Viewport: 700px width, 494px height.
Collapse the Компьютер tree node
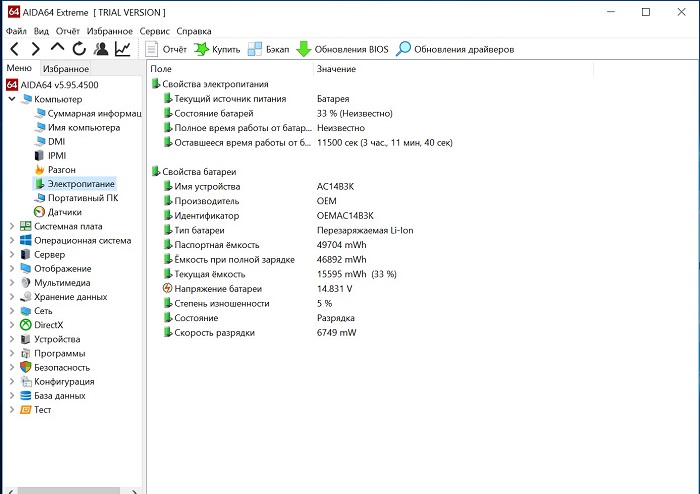(x=12, y=99)
